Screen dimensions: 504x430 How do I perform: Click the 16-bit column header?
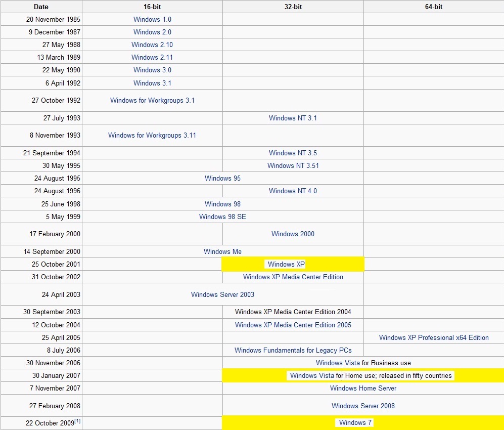(x=152, y=7)
